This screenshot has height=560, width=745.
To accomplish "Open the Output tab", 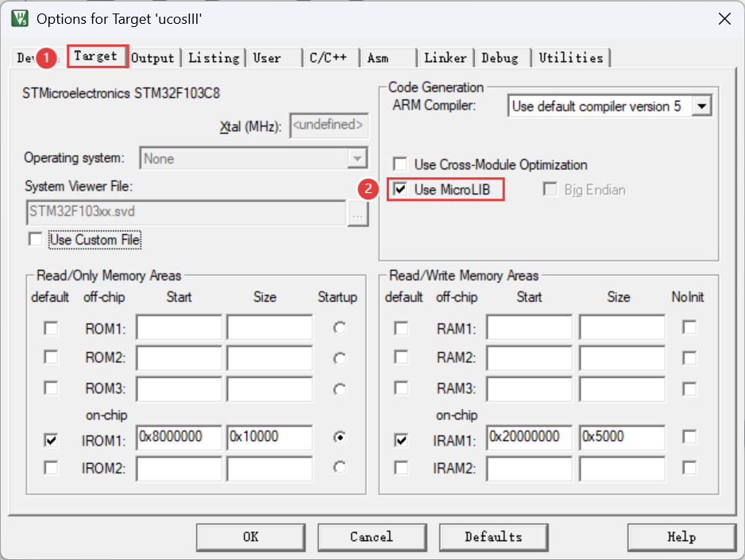I will click(x=152, y=58).
